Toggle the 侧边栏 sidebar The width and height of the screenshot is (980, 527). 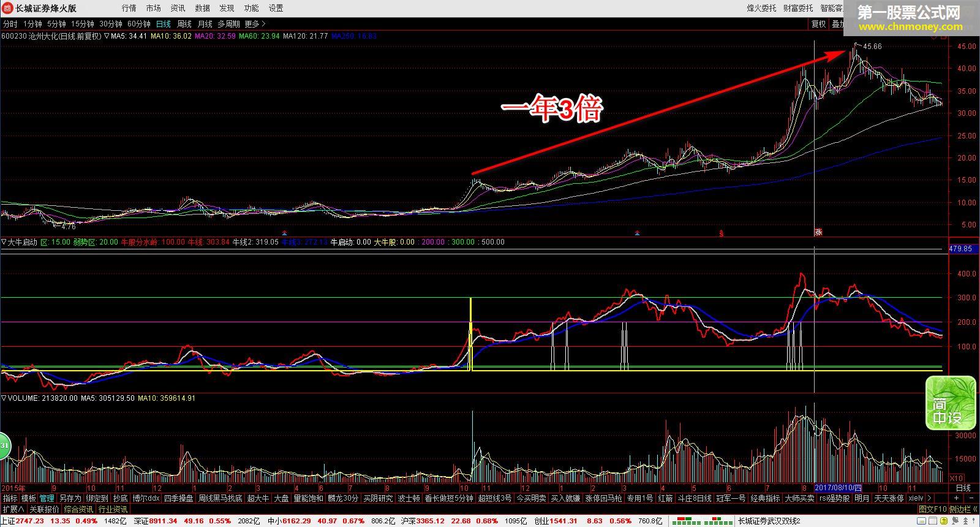(x=963, y=509)
